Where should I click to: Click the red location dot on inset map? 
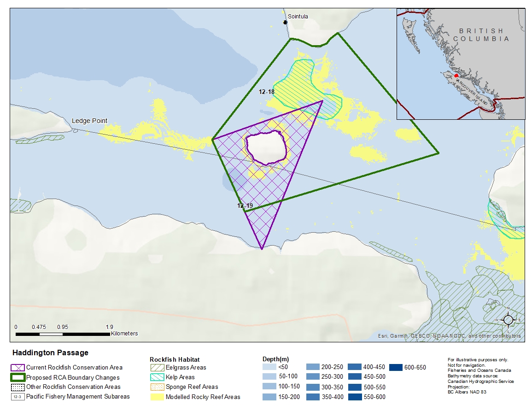[x=456, y=76]
